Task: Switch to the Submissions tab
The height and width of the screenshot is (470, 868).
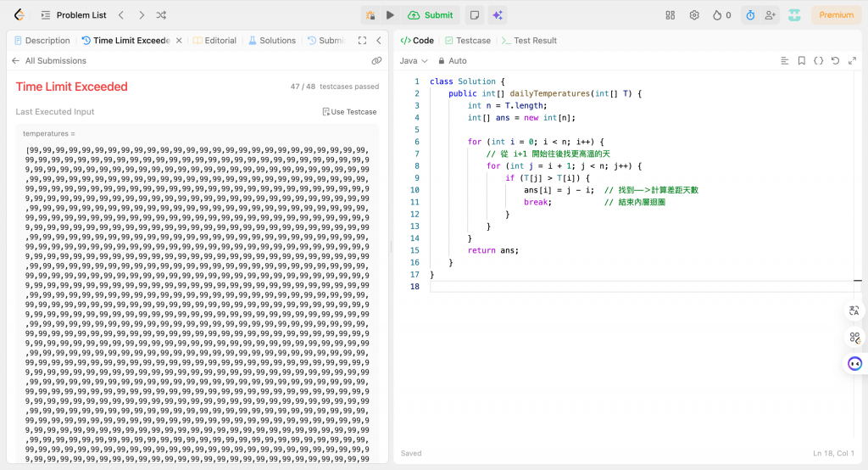Action: click(x=326, y=41)
